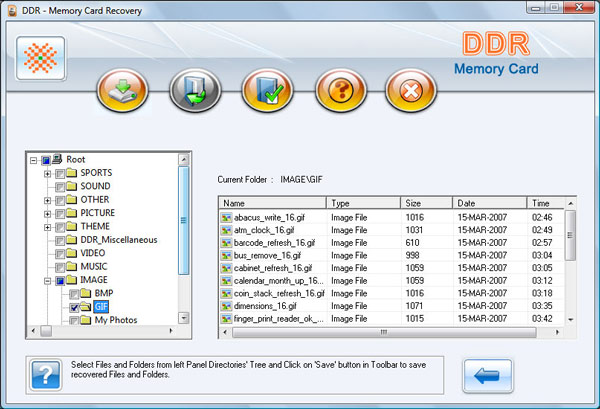Select file name dimensions_16.gif
The image size is (600, 409).
point(265,306)
